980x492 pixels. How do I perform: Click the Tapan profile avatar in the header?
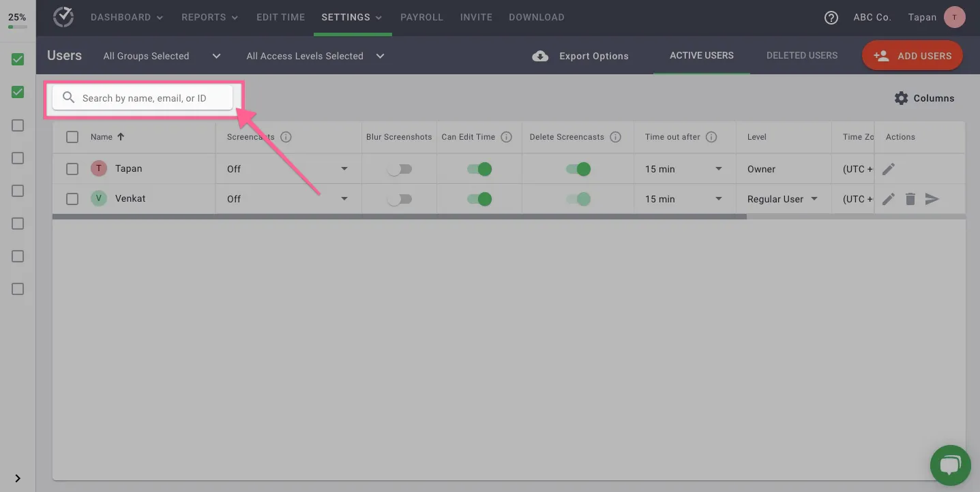click(x=954, y=17)
